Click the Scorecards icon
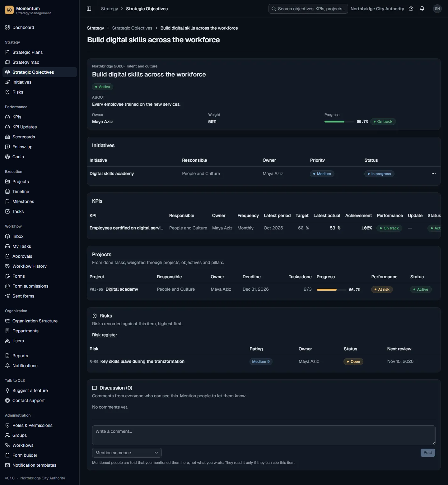 coord(7,137)
